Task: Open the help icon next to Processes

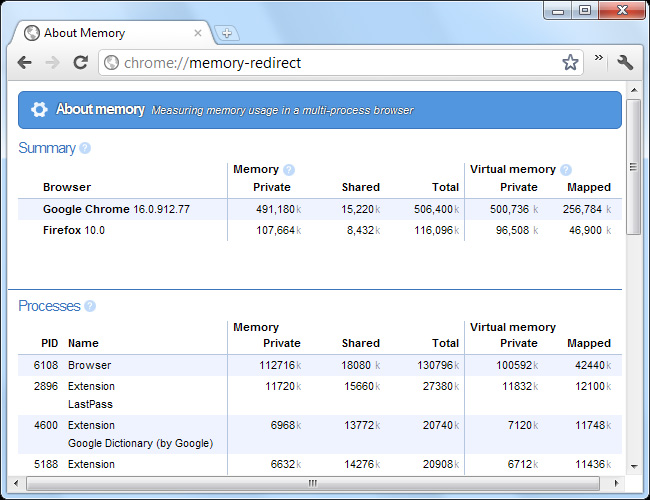Action: (x=90, y=306)
